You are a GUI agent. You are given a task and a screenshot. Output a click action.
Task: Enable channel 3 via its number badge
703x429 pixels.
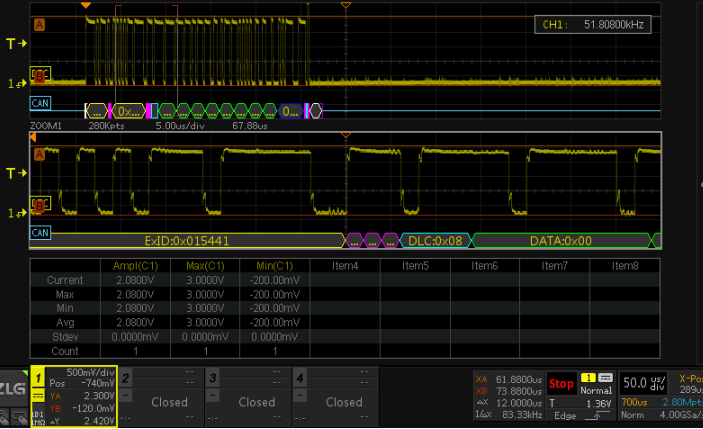[x=213, y=378]
